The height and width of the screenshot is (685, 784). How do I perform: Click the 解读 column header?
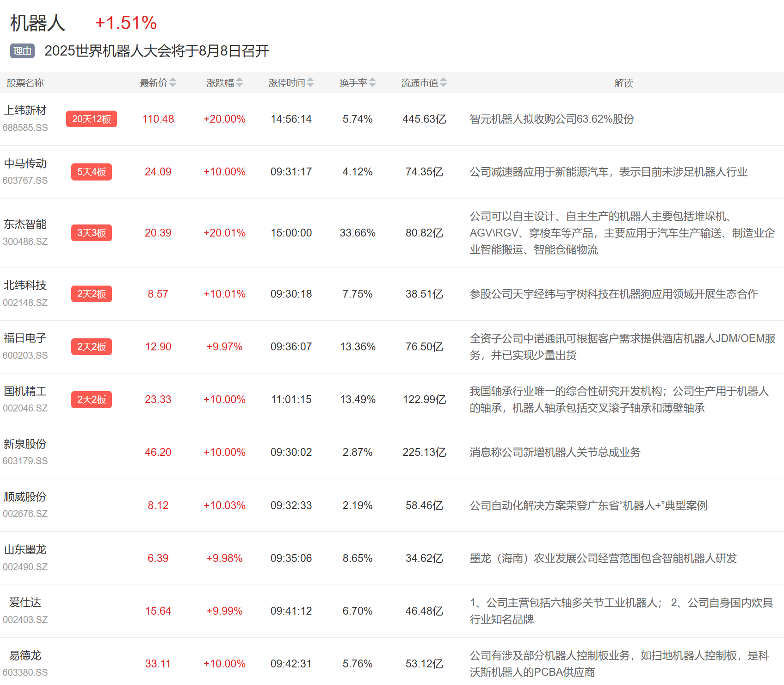click(x=623, y=83)
